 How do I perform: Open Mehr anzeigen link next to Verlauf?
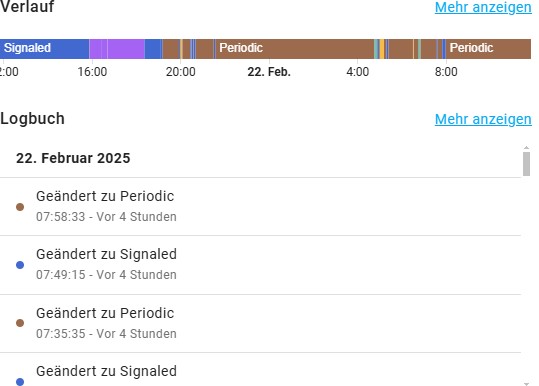tap(483, 7)
